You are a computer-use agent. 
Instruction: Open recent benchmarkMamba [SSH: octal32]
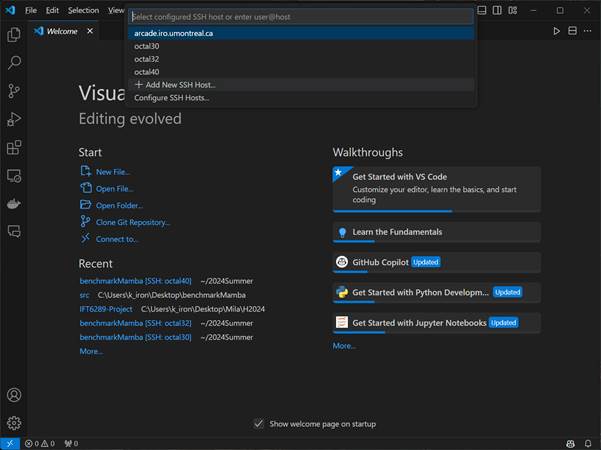(x=135, y=324)
